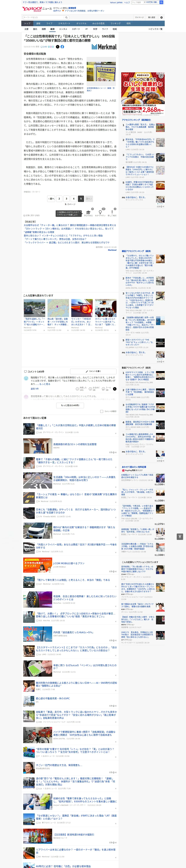Open settings via the gear icon
The height and width of the screenshot is (868, 186).
[x=161, y=17]
